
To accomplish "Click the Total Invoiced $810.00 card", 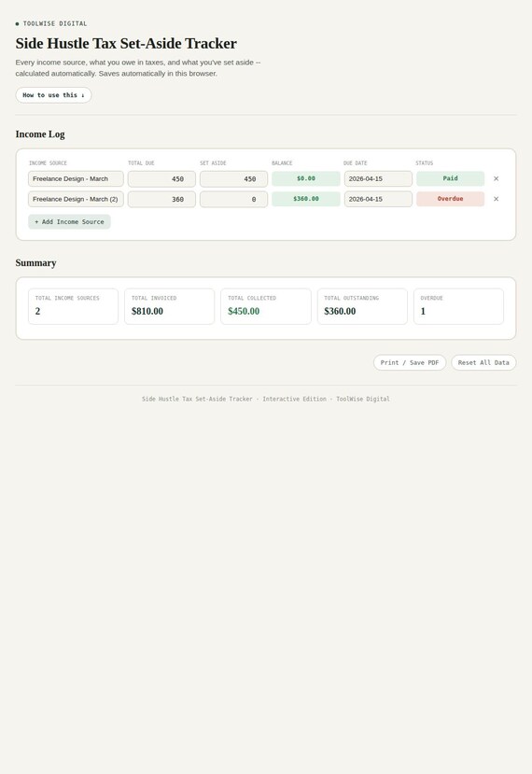I will (x=169, y=306).
